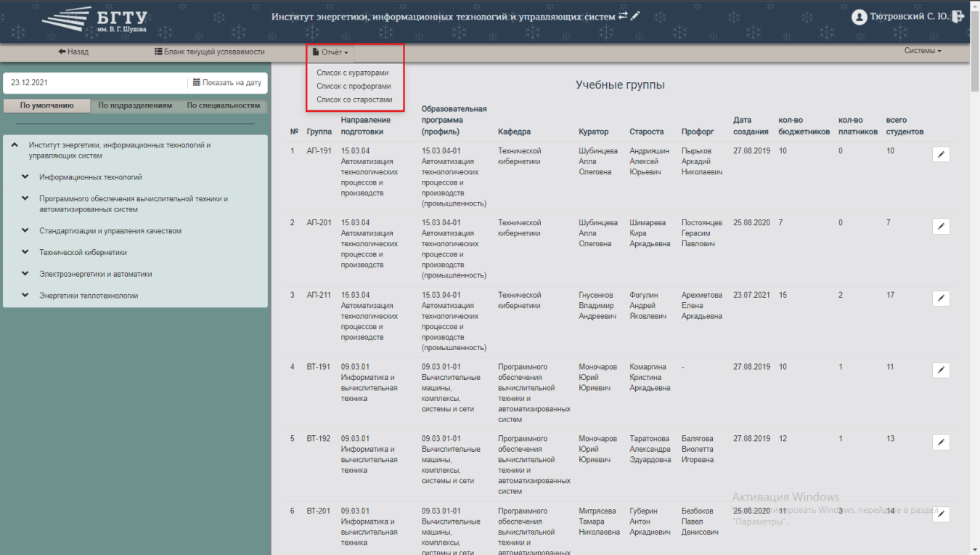Open the Отчёт dropdown menu
This screenshot has height=555, width=980.
point(330,52)
